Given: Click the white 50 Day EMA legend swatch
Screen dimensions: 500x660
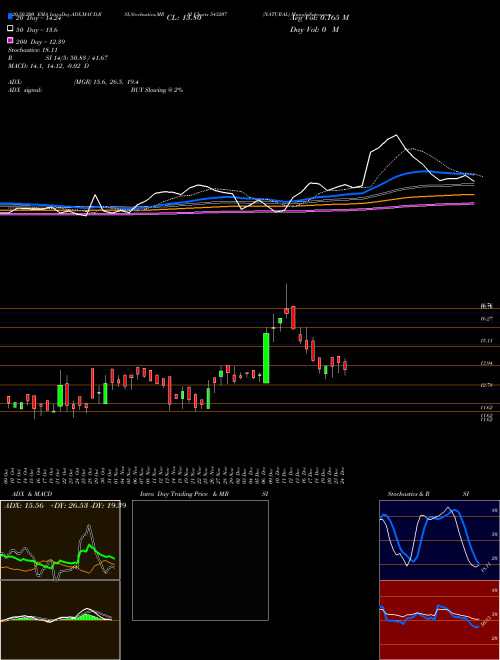Looking at the screenshot, I should [11, 29].
